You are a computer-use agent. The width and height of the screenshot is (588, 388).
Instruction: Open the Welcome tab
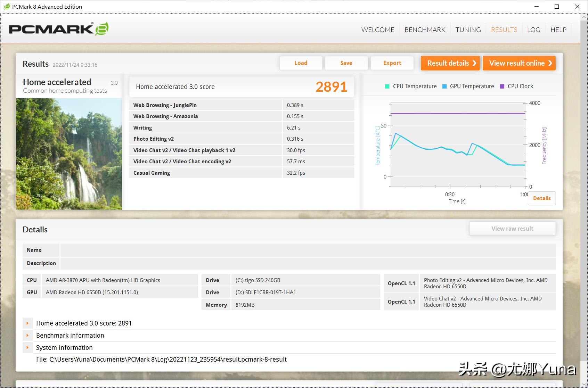pos(378,30)
